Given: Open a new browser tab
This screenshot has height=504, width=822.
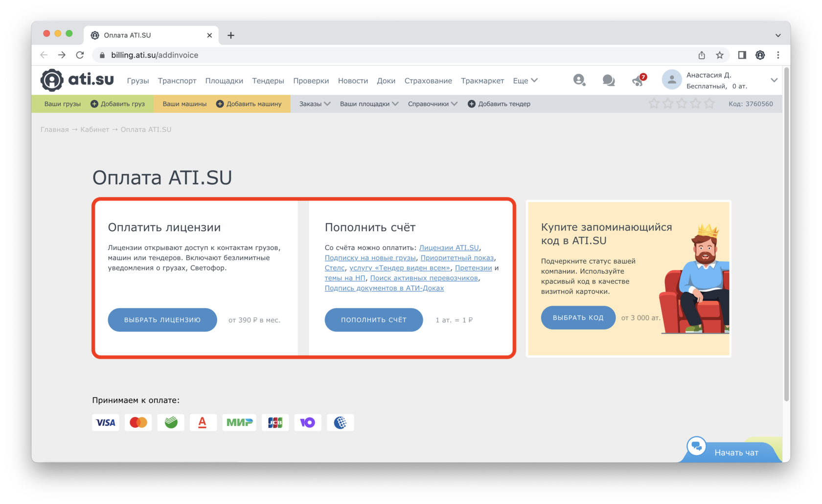Looking at the screenshot, I should click(x=231, y=35).
